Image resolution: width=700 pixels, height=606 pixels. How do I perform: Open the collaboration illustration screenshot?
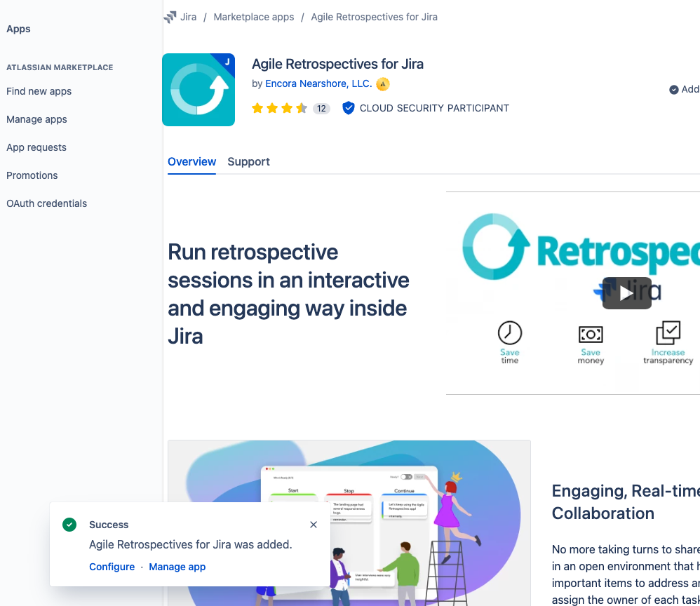349,523
